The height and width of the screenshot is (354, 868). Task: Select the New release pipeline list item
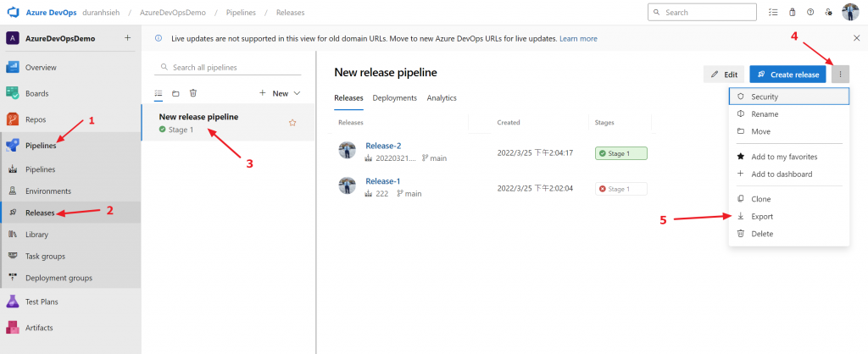point(228,122)
